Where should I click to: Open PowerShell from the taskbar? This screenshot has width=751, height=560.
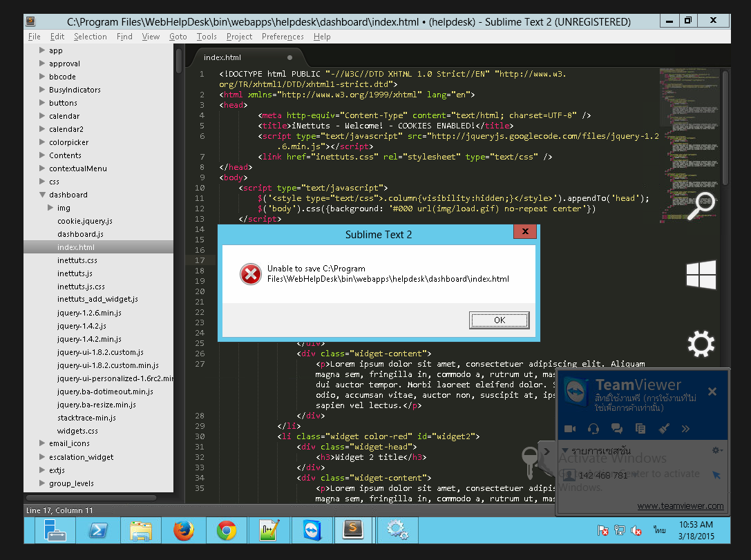(98, 530)
